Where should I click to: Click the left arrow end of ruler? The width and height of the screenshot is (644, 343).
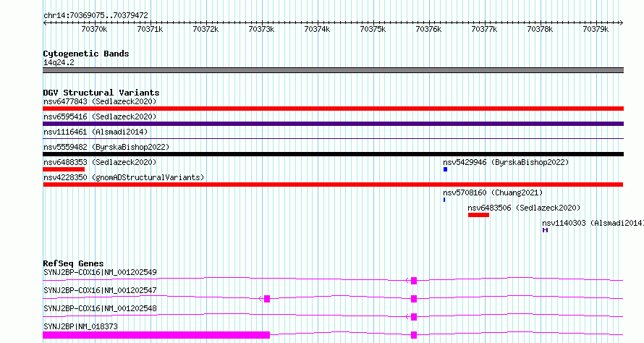(45, 23)
